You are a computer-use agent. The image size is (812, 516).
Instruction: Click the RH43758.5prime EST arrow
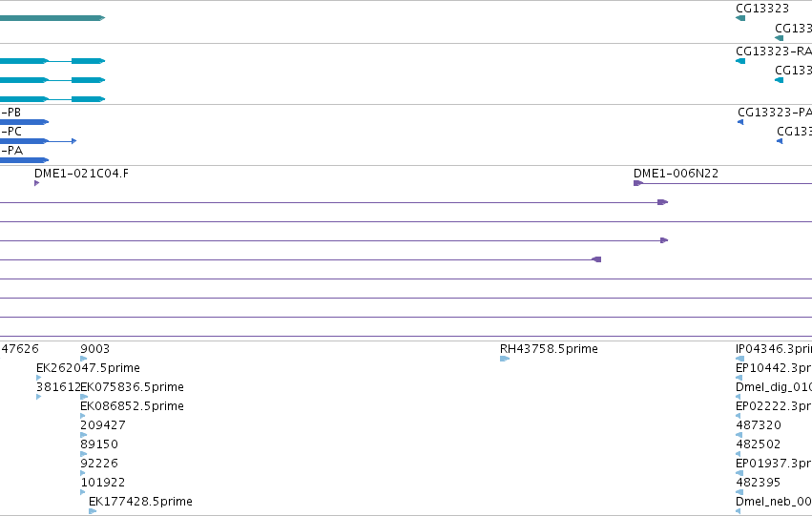(x=505, y=359)
